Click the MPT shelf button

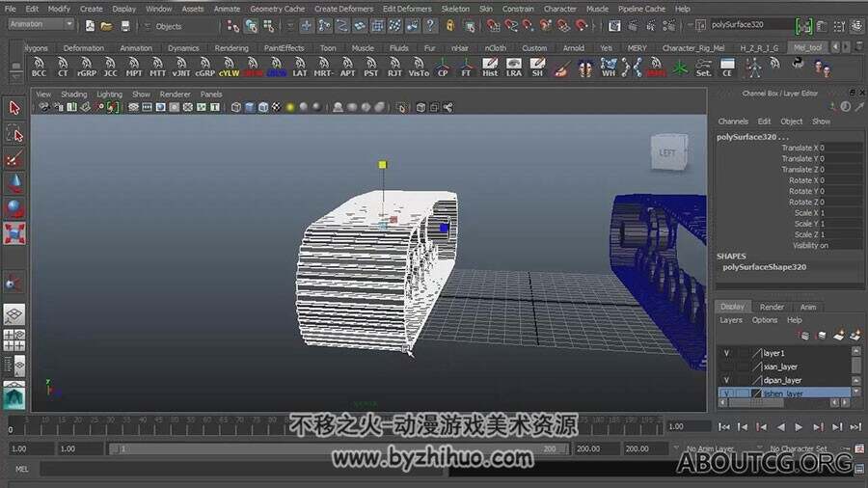pos(133,67)
